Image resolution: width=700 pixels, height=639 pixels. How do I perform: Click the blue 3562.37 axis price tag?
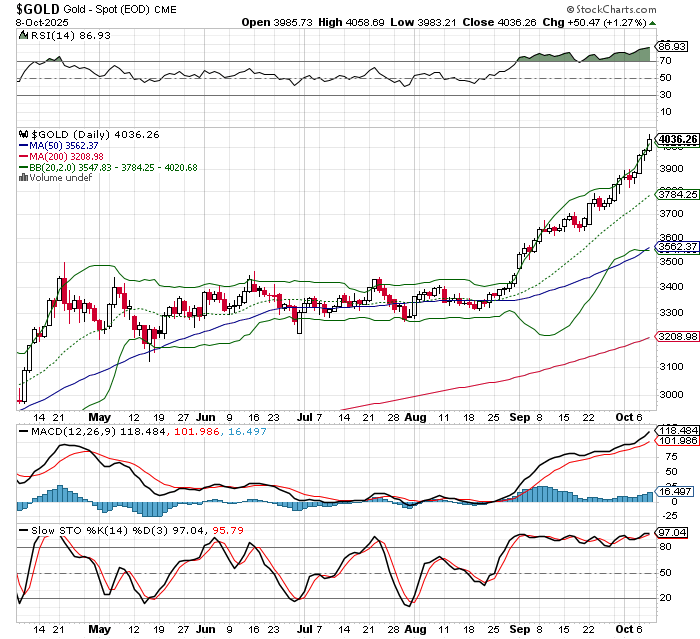pos(671,247)
